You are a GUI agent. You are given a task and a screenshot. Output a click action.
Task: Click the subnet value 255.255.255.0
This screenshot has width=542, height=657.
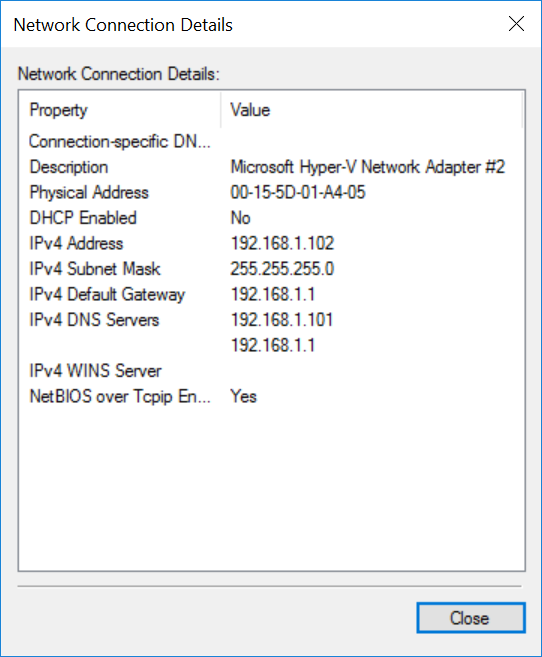(282, 269)
